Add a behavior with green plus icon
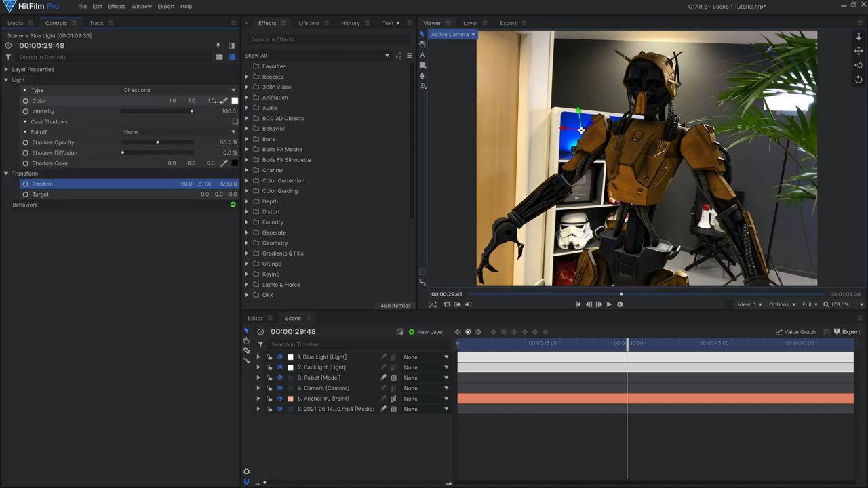Image resolution: width=868 pixels, height=488 pixels. [233, 205]
